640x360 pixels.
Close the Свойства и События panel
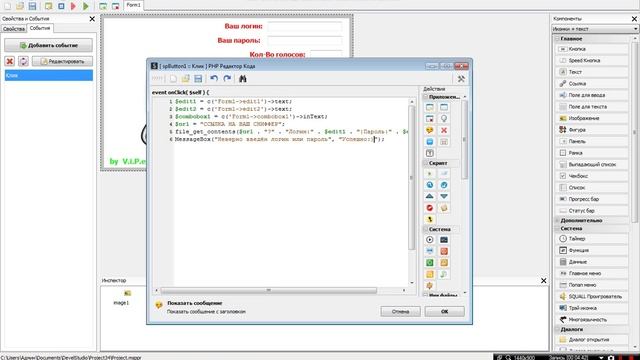(92, 19)
